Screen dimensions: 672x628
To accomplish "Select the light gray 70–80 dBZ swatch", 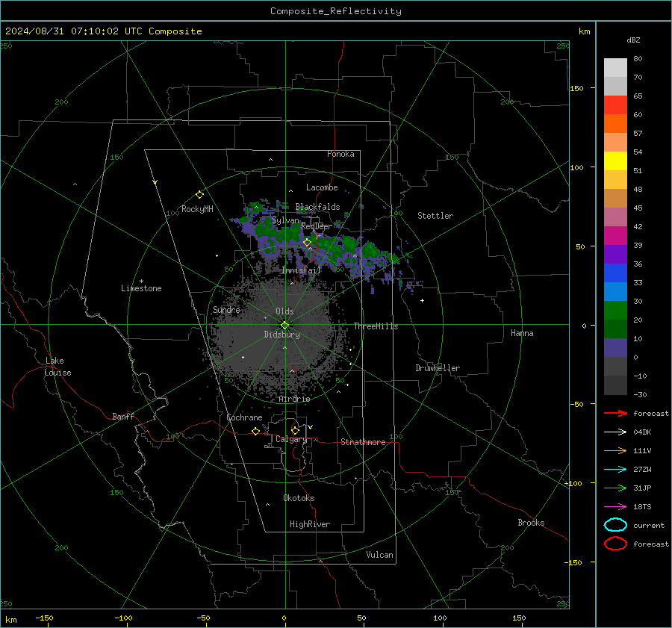I will (615, 68).
